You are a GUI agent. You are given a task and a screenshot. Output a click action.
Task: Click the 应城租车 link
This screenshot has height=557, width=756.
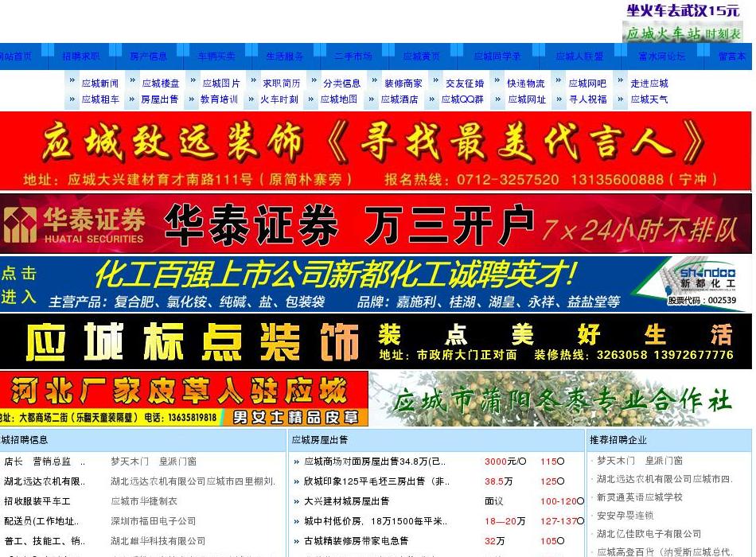(x=100, y=99)
